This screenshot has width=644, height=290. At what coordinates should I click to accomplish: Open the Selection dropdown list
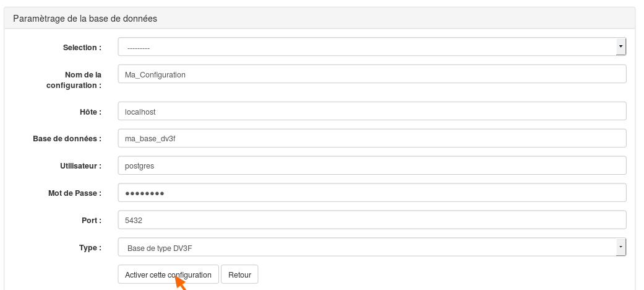tap(372, 46)
